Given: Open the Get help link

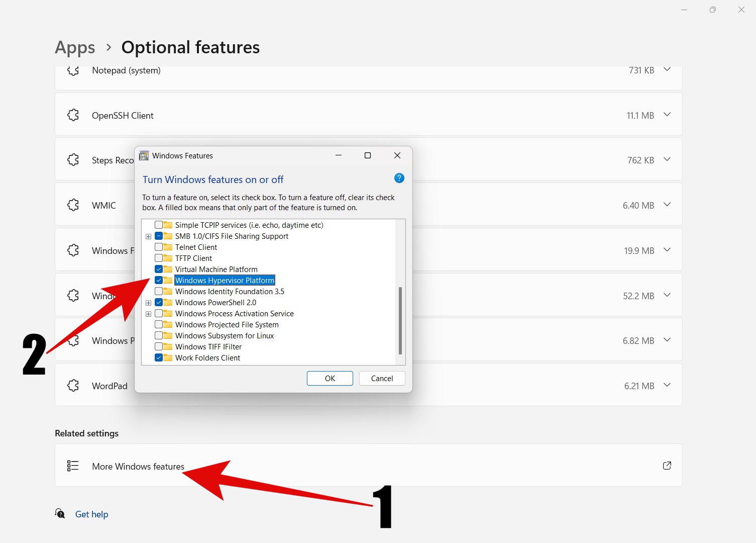Looking at the screenshot, I should (x=92, y=514).
